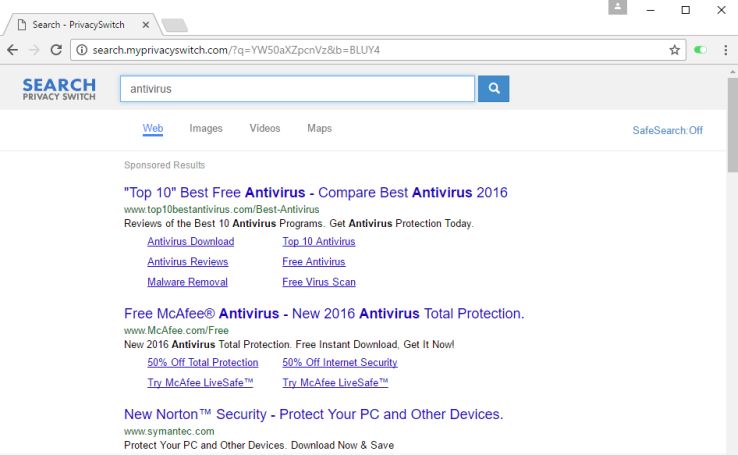Toggle the green privacy switch extension
The image size is (738, 455).
700,49
